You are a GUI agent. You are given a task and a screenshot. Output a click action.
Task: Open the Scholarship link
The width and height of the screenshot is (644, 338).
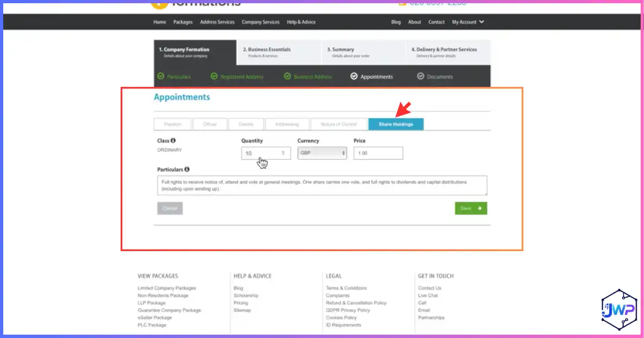(x=246, y=296)
